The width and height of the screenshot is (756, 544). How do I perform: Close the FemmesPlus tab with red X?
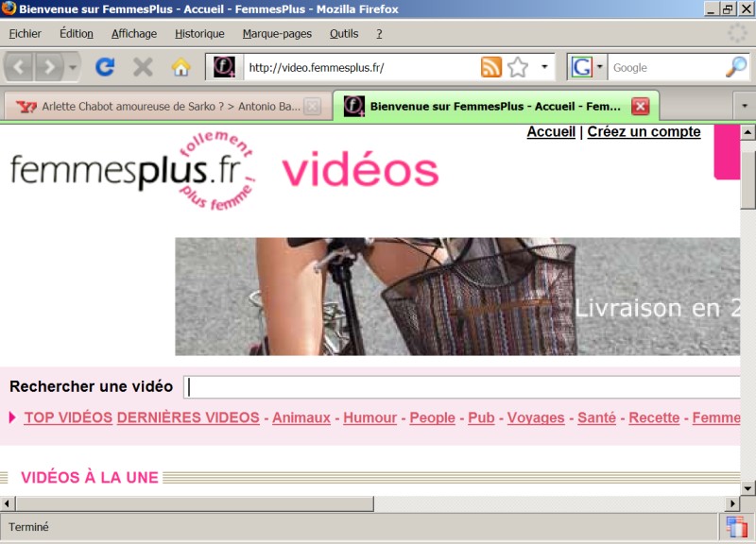point(641,107)
